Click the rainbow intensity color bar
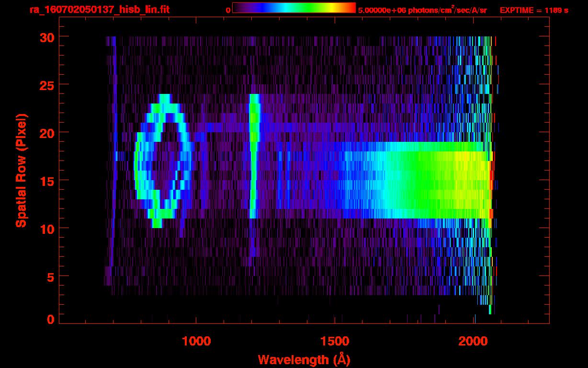The image size is (588, 368). (x=294, y=8)
